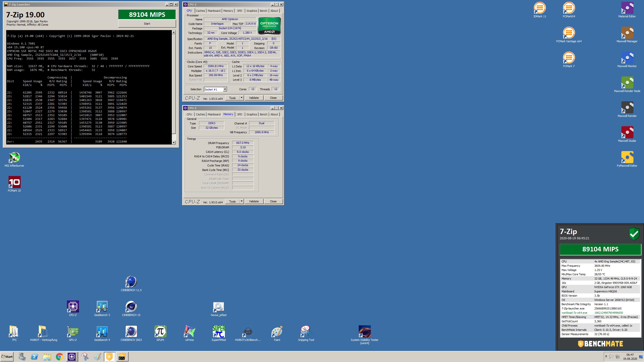644x362 pixels.
Task: Click the green validation shield in BenchMate
Action: pos(634,234)
